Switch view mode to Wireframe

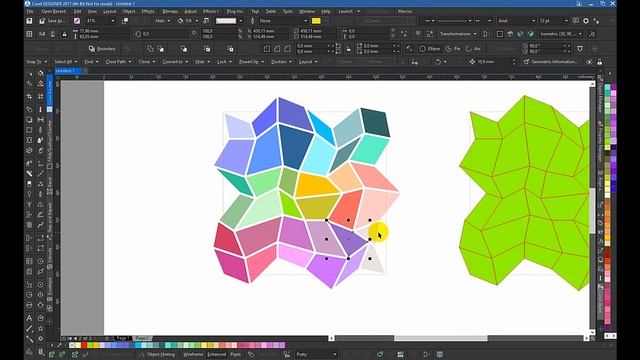tap(193, 354)
